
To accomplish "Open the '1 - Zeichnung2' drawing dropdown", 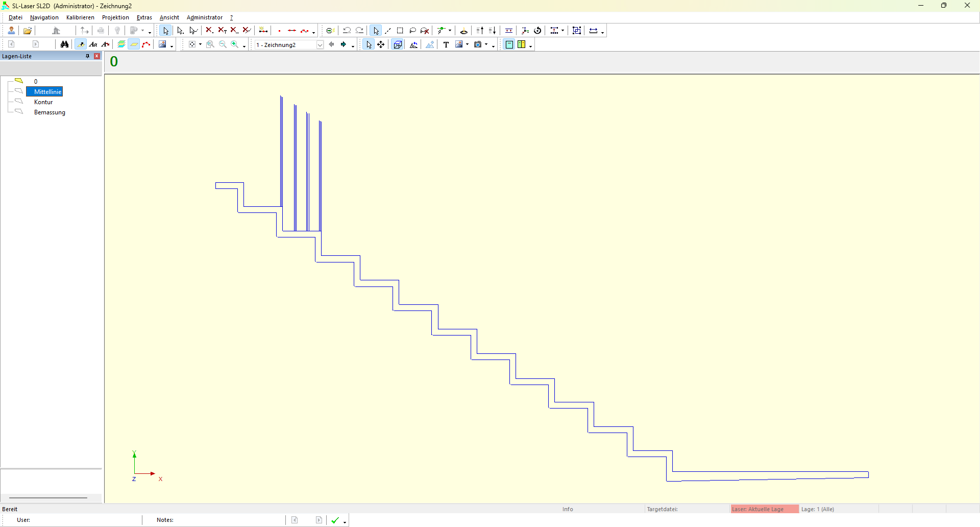I will click(320, 45).
